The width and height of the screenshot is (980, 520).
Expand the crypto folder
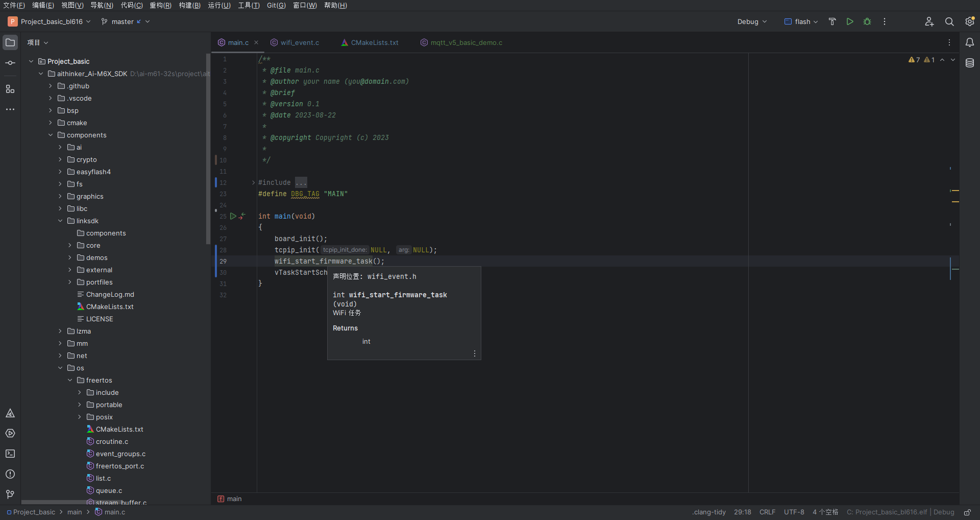(x=60, y=159)
